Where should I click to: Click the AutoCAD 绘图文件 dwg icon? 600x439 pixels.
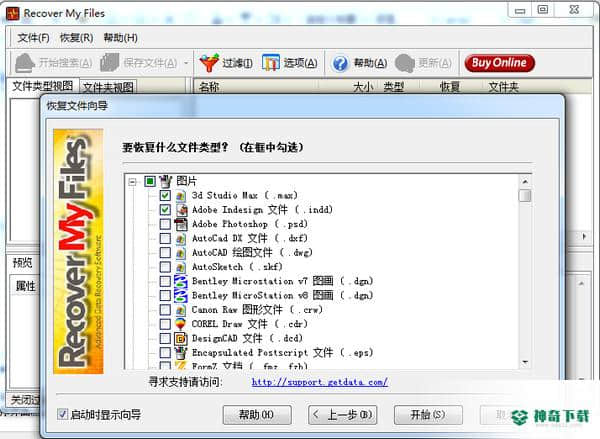tap(181, 253)
